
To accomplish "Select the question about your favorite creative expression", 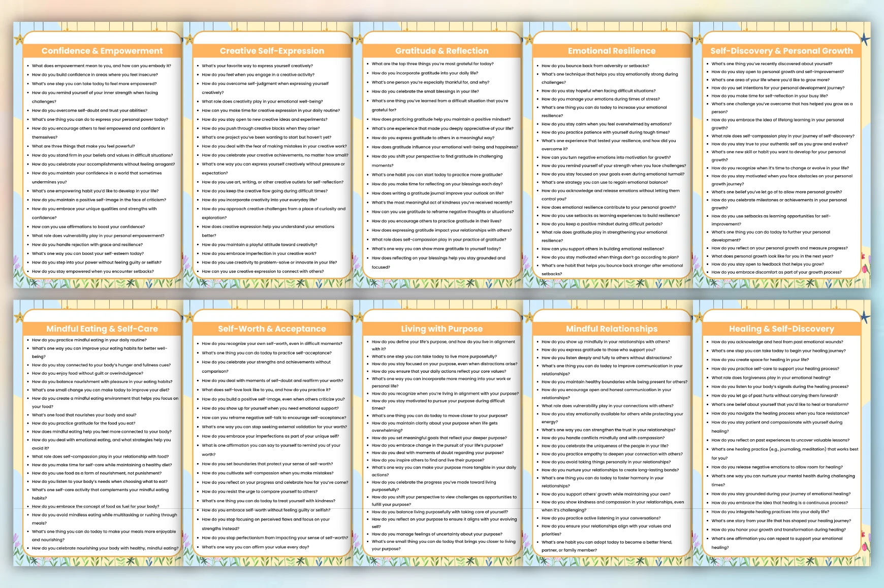I will 258,66.
